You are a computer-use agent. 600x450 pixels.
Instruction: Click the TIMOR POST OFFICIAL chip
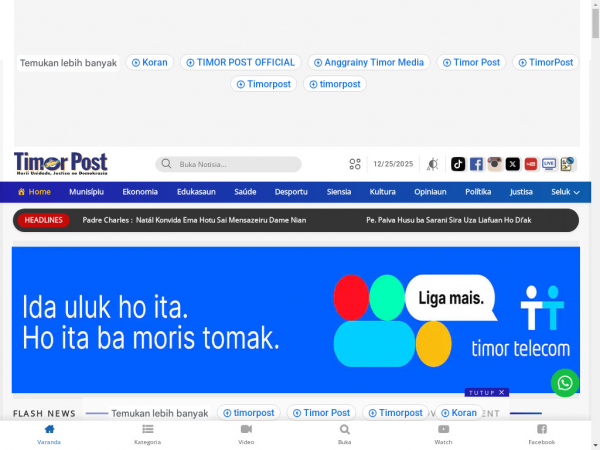tap(241, 62)
